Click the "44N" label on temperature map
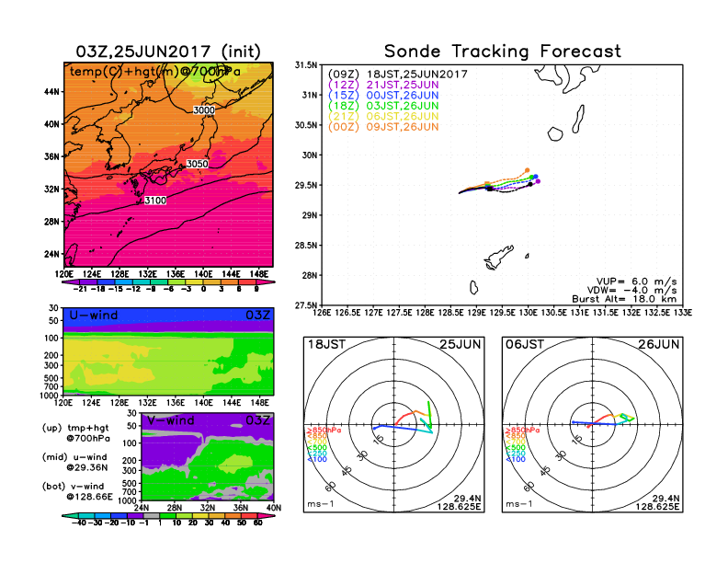Viewport: 728px width, 563px height. point(52,92)
